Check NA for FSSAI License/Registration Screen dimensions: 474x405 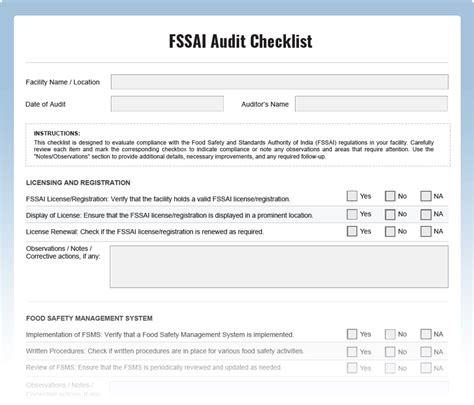(426, 196)
